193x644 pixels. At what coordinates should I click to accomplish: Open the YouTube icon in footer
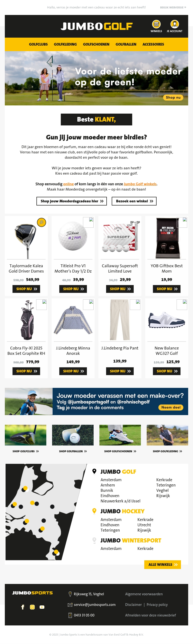click(42, 607)
